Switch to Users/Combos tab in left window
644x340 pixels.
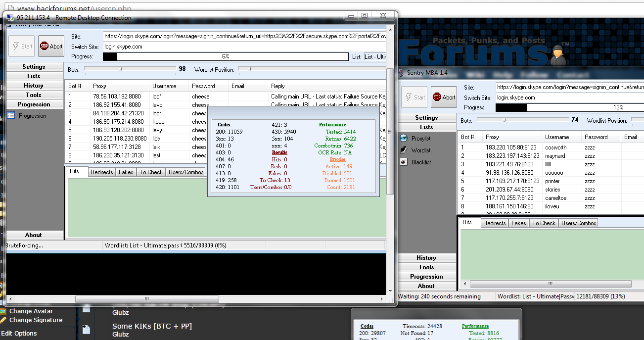186,172
